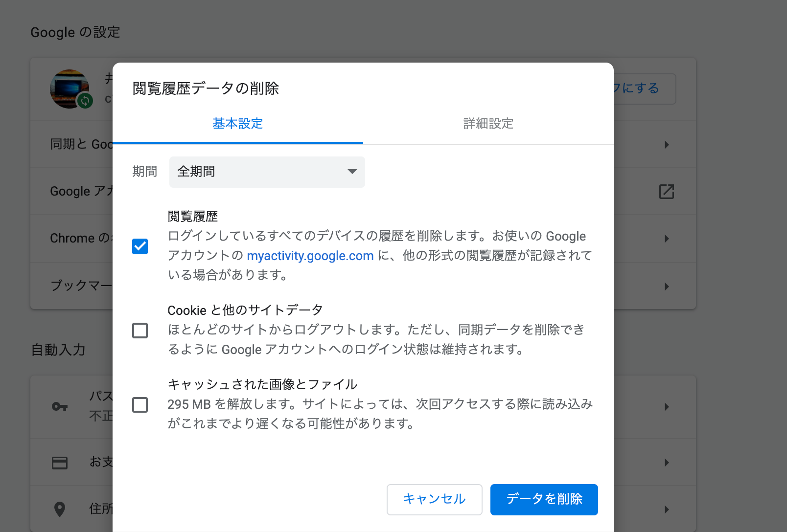Expand the 同期と Google row chevron

667,145
